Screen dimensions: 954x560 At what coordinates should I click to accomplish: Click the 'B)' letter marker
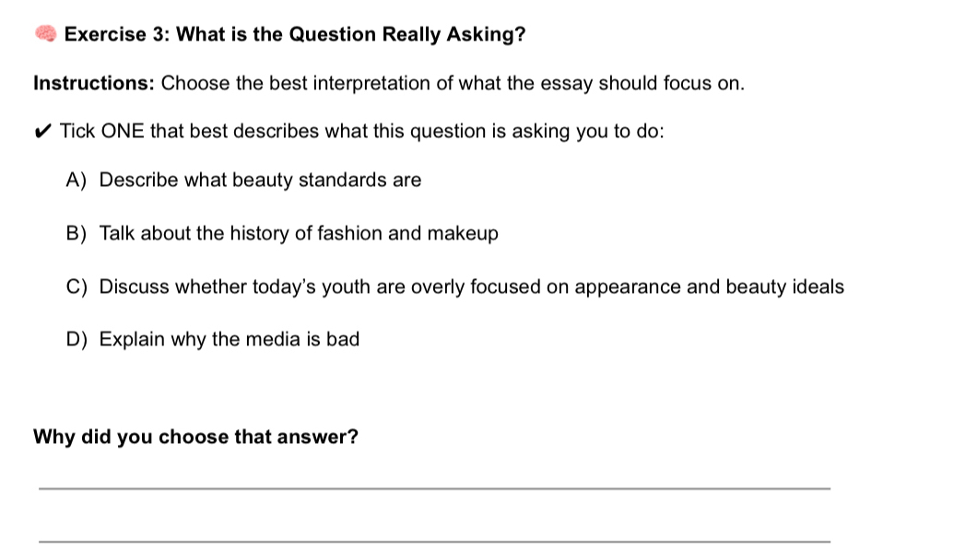77,234
